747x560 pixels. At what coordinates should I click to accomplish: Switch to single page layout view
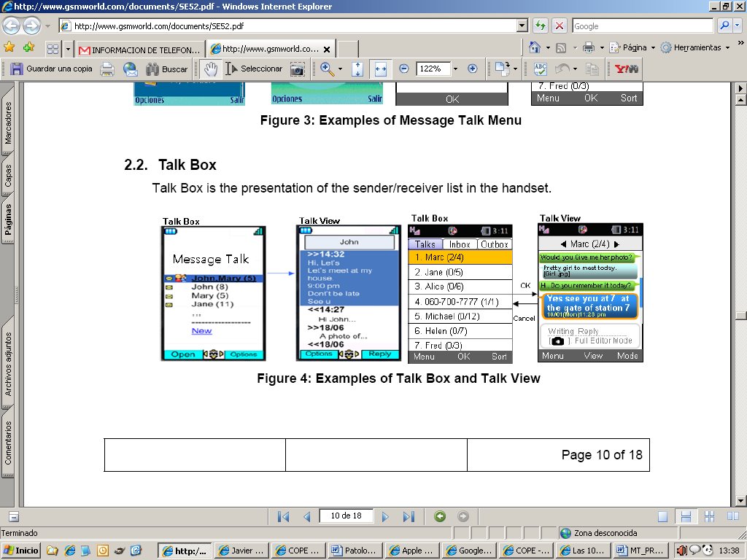662,517
